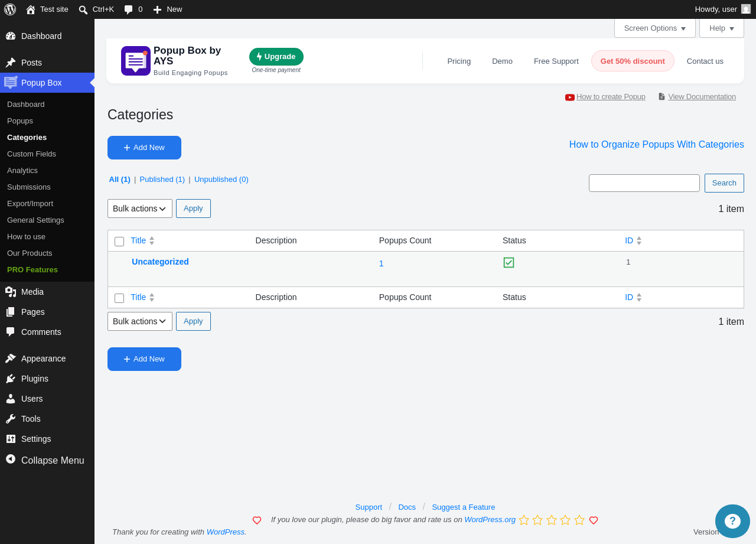Open the bottom Bulk actions dropdown

[x=140, y=321]
